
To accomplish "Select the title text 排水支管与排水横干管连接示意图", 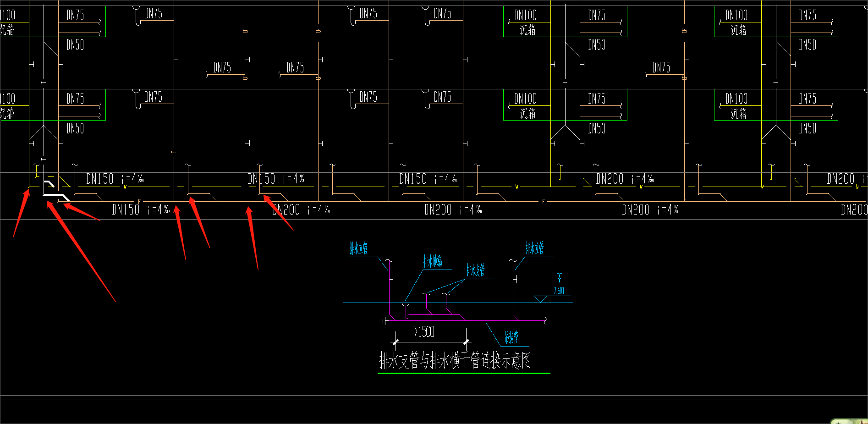I will (x=455, y=360).
